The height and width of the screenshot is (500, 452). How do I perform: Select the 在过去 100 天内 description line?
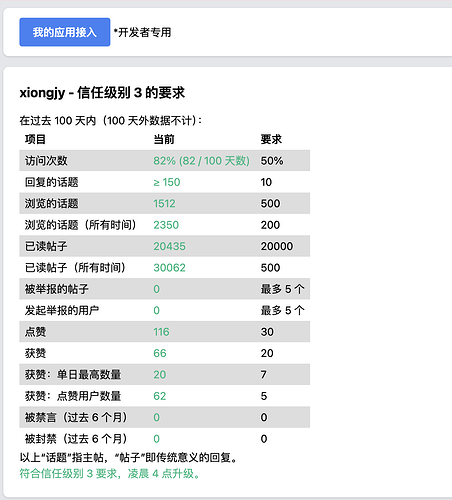pos(111,121)
